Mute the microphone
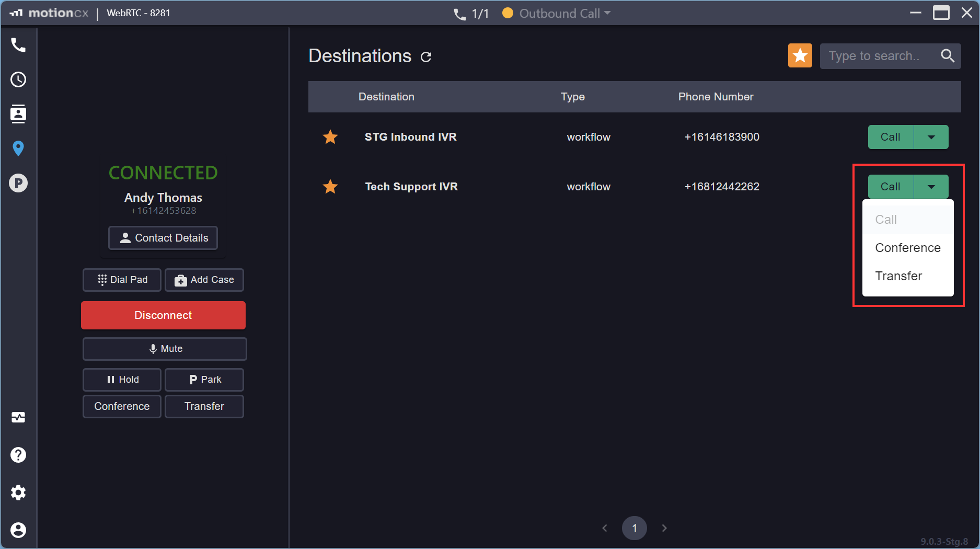Viewport: 980px width, 549px height. click(165, 349)
